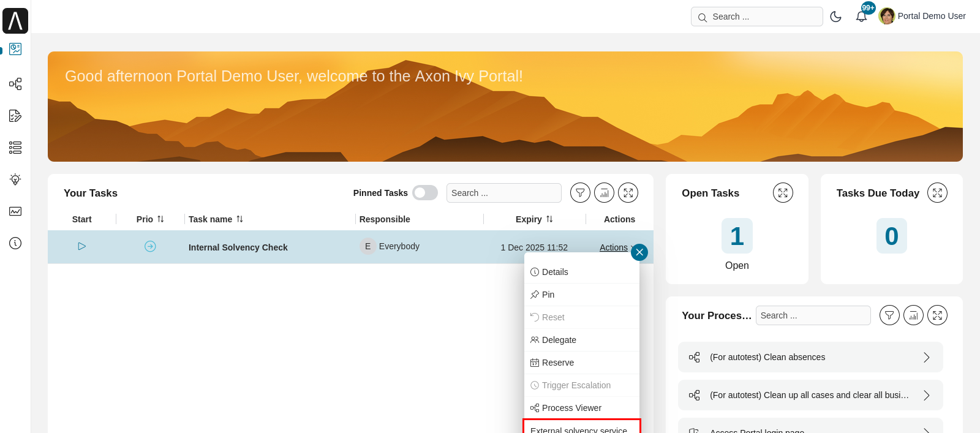Click the Actions link in task row
Image resolution: width=980 pixels, height=433 pixels.
pyautogui.click(x=613, y=247)
